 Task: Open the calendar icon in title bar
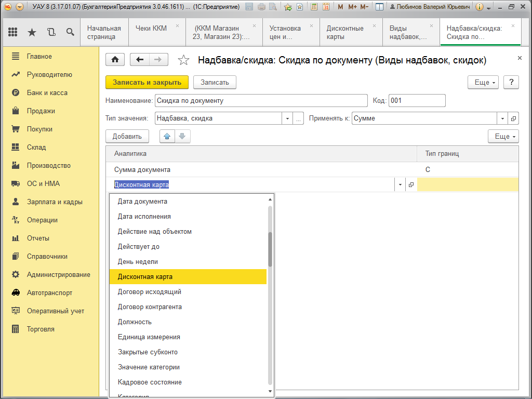326,7
